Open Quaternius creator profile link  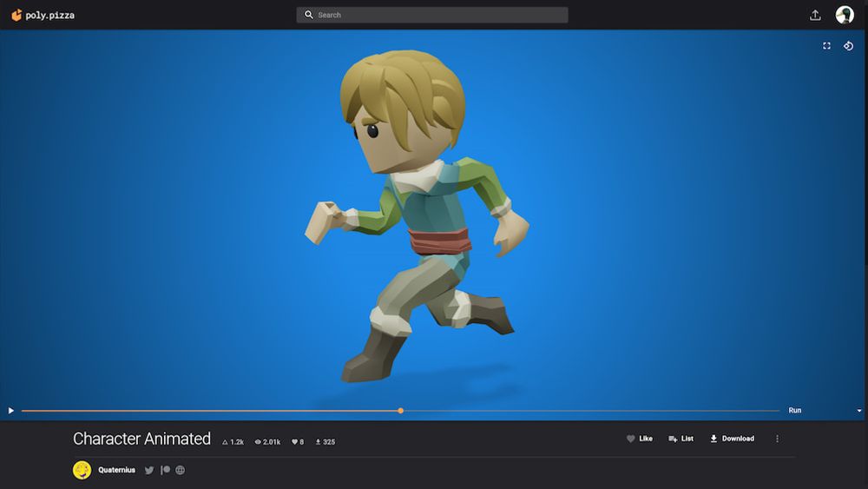(116, 470)
